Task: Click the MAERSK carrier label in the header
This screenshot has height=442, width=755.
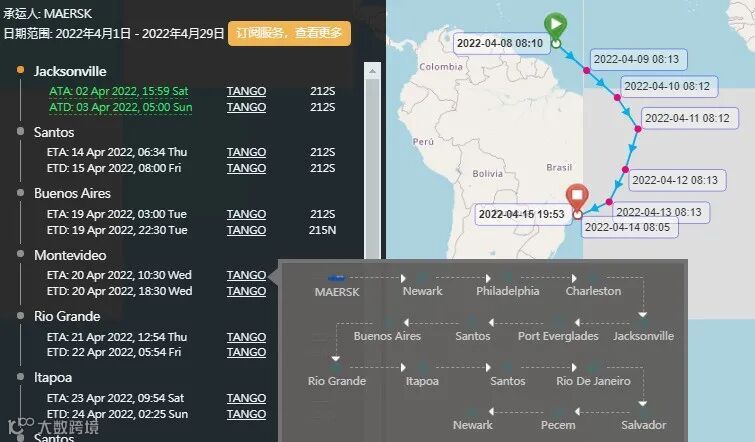Action: [47, 13]
